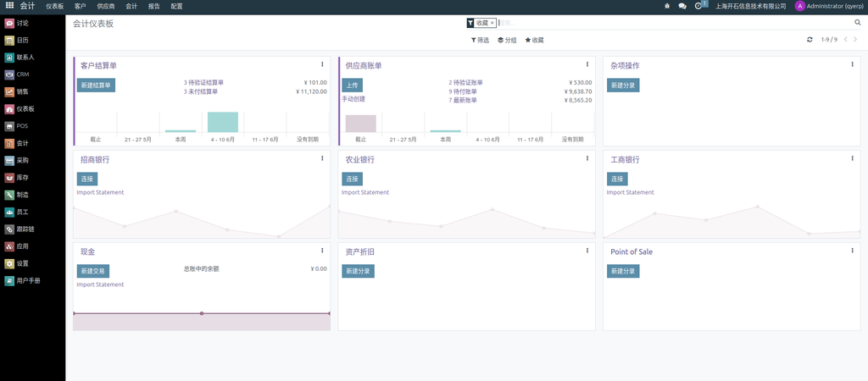The image size is (868, 381).
Task: Open the 报告 menu in top bar
Action: coord(153,6)
